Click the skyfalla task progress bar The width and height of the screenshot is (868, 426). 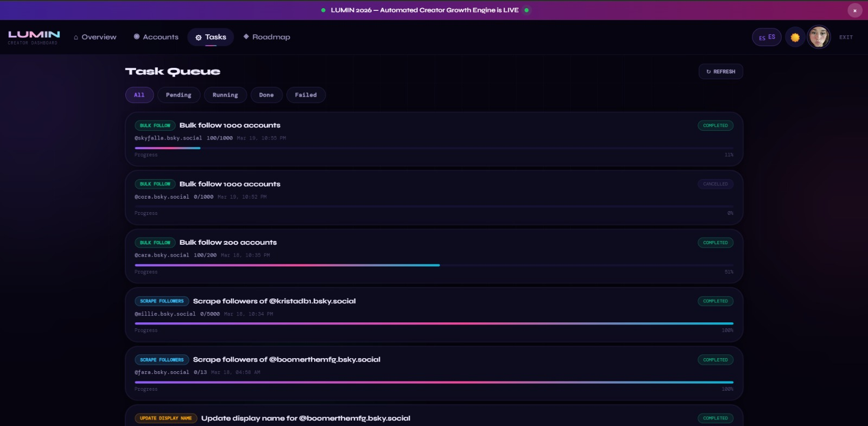(x=434, y=148)
